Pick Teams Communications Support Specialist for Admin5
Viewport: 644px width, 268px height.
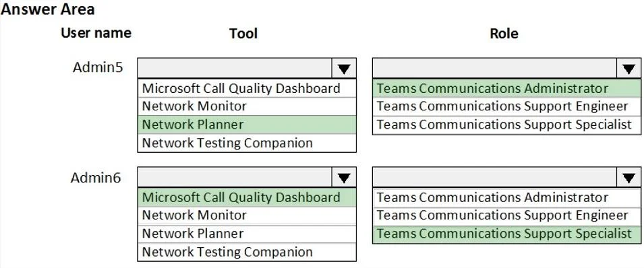506,125
